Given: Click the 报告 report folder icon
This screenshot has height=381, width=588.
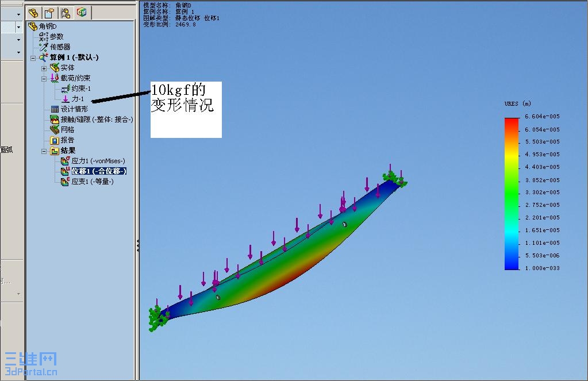Looking at the screenshot, I should click(55, 140).
